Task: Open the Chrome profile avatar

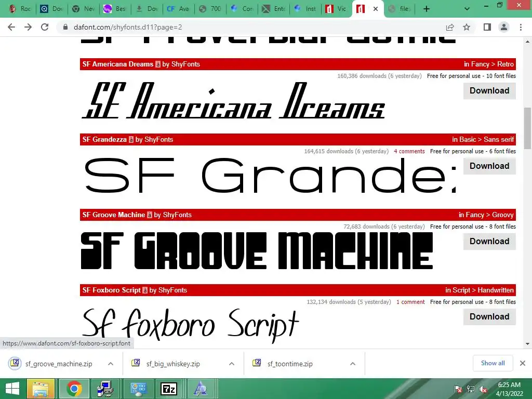Action: [504, 27]
